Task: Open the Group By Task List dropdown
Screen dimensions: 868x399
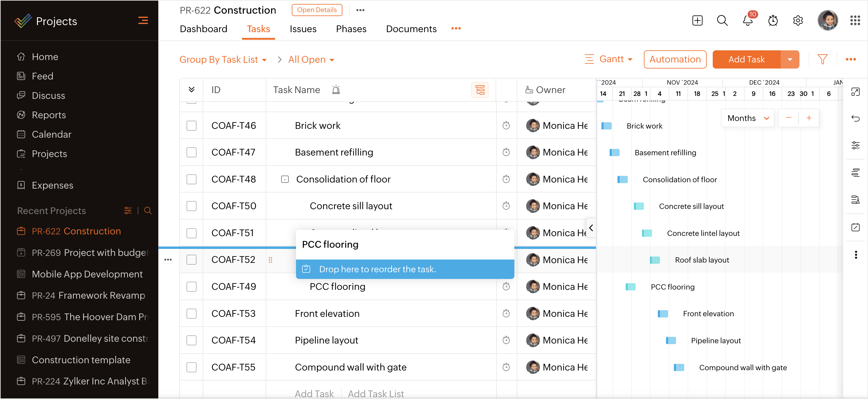Action: 223,60
